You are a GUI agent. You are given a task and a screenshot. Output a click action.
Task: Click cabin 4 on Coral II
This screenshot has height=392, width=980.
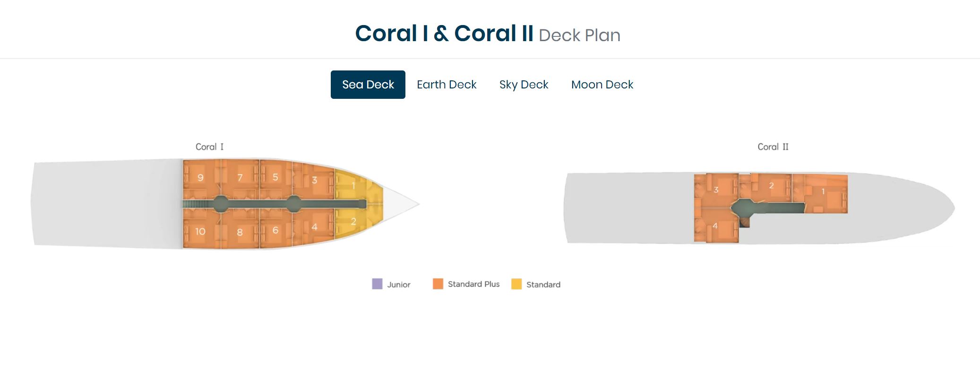pos(716,226)
